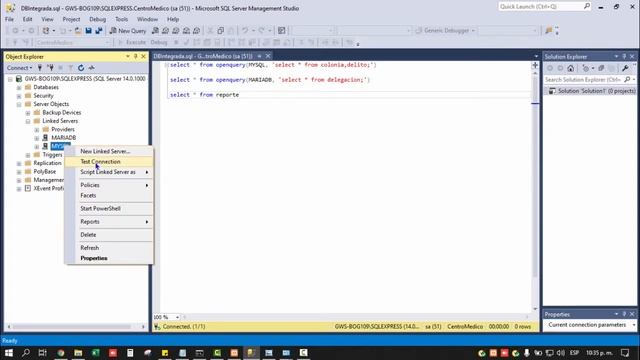Click the Connect Object Explorer plug icon
The image size is (640, 360).
[40, 68]
